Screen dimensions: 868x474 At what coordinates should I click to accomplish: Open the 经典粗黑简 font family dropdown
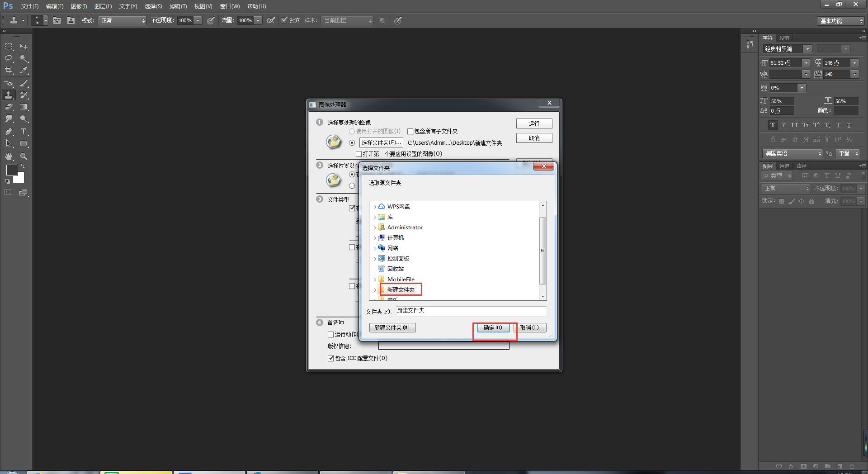(807, 49)
